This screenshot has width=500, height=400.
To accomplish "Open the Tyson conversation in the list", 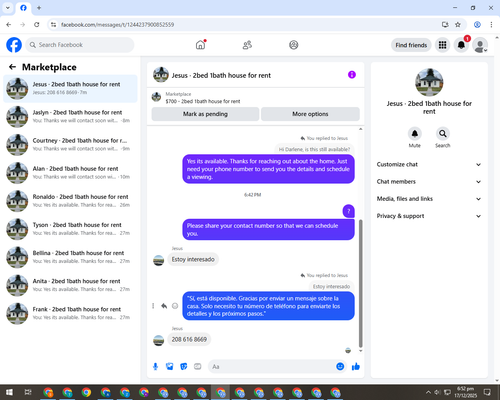I will pyautogui.click(x=70, y=229).
